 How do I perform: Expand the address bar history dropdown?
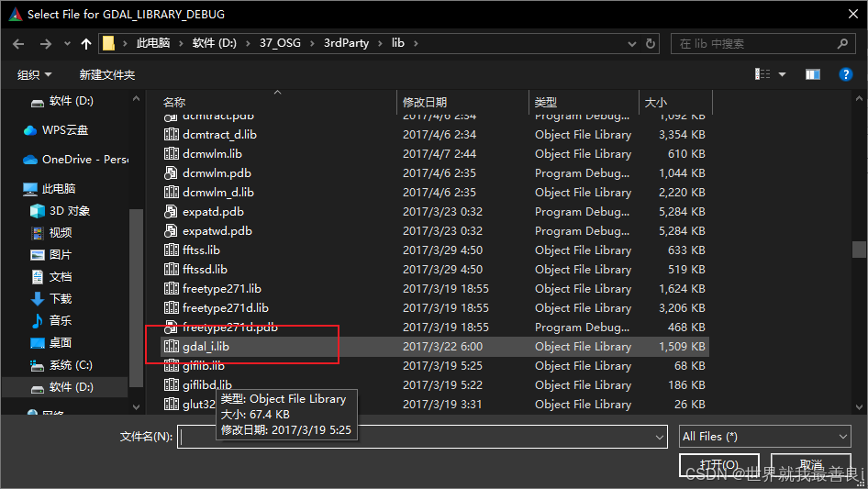coord(631,44)
